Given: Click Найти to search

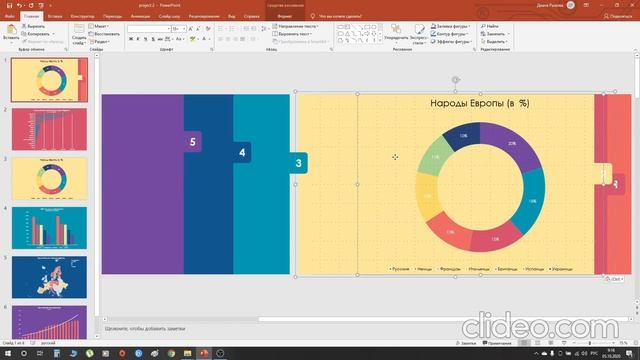Looking at the screenshot, I should click(490, 26).
